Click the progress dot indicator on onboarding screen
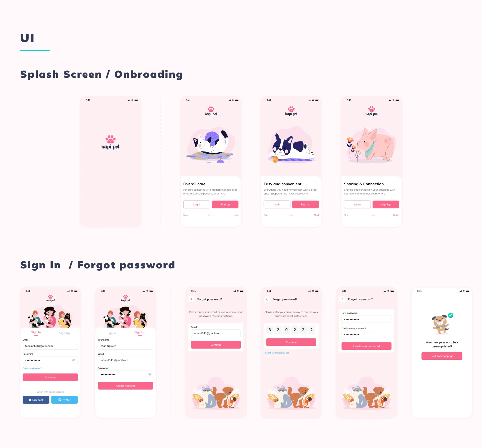This screenshot has height=448, width=482. (210, 215)
